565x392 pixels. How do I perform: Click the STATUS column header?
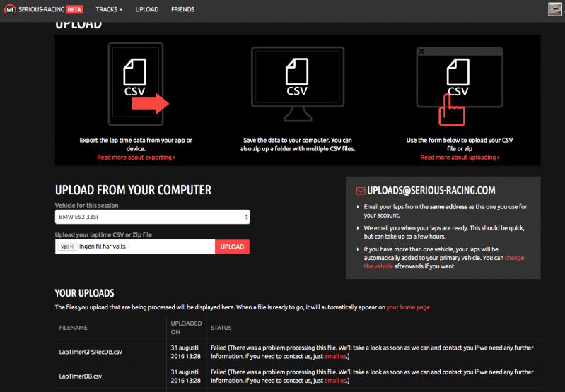[221, 328]
